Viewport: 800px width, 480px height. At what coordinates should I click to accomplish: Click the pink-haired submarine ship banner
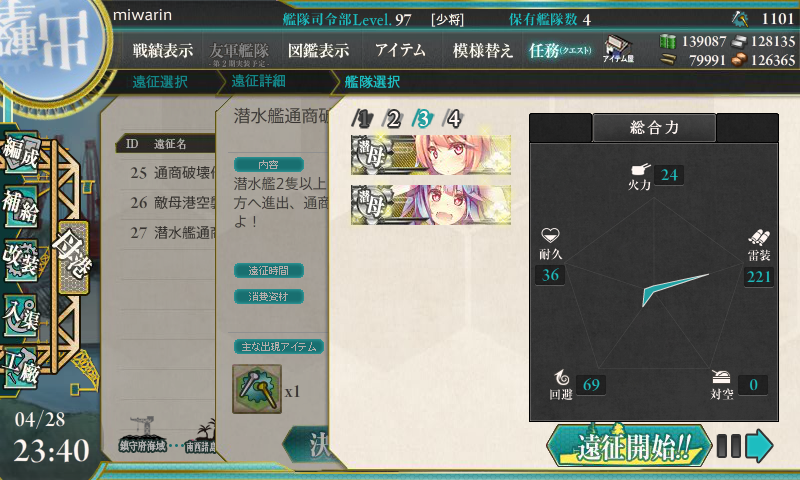(x=431, y=155)
